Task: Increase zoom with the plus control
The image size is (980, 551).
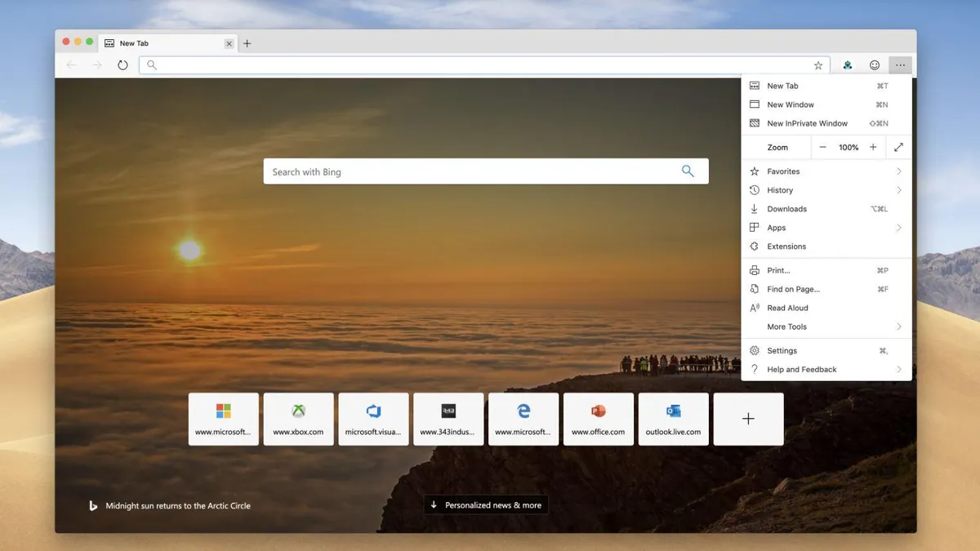Action: [x=872, y=147]
